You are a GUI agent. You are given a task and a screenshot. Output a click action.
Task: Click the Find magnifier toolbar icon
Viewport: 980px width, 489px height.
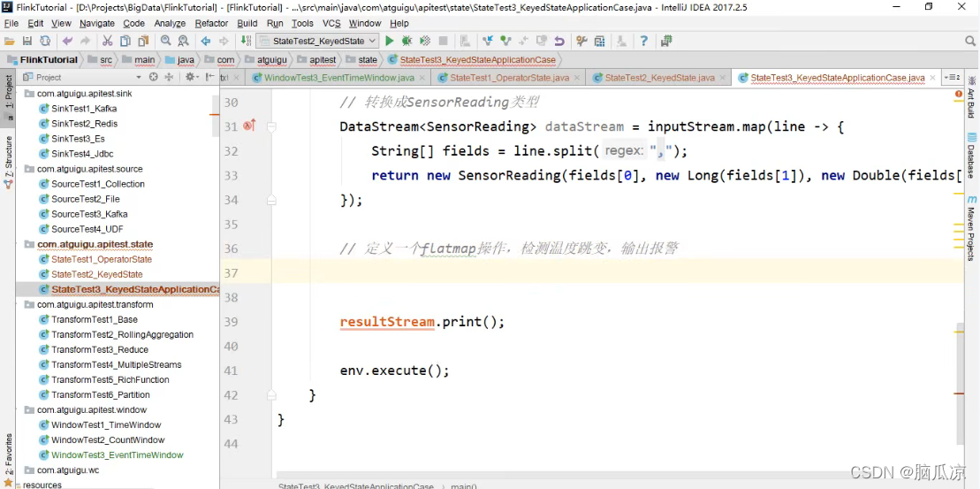click(165, 41)
